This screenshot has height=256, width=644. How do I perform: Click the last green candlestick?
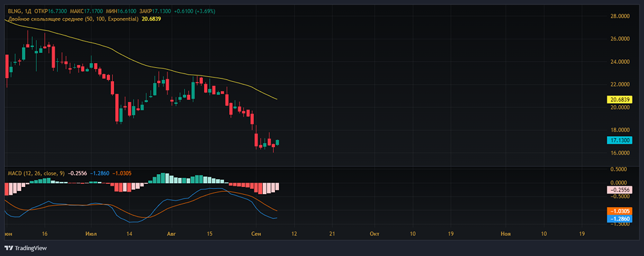[x=278, y=143]
